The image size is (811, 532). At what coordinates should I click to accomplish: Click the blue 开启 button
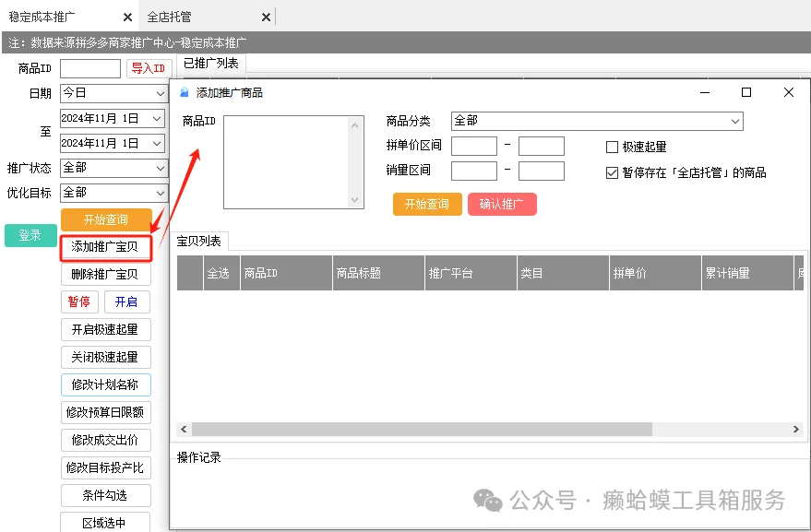tap(126, 301)
